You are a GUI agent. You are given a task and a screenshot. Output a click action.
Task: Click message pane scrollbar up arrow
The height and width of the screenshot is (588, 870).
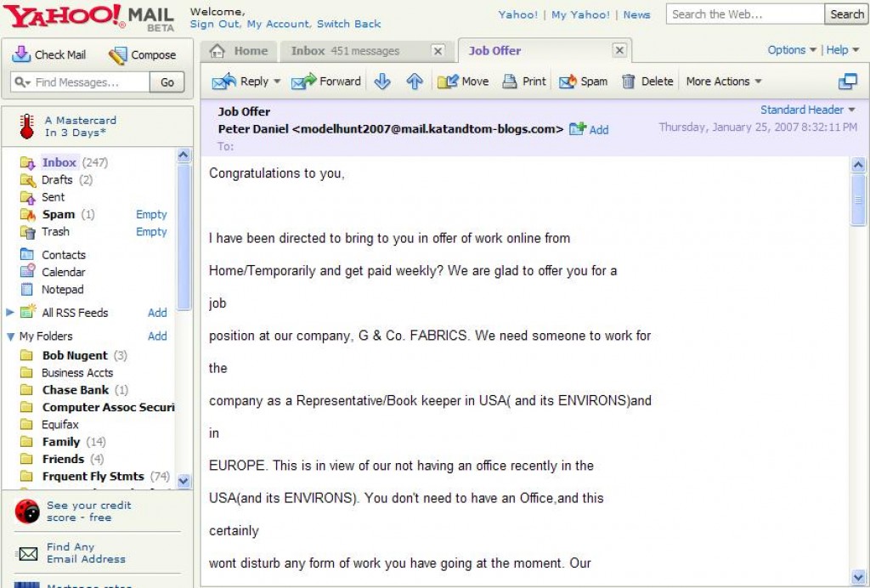point(858,165)
